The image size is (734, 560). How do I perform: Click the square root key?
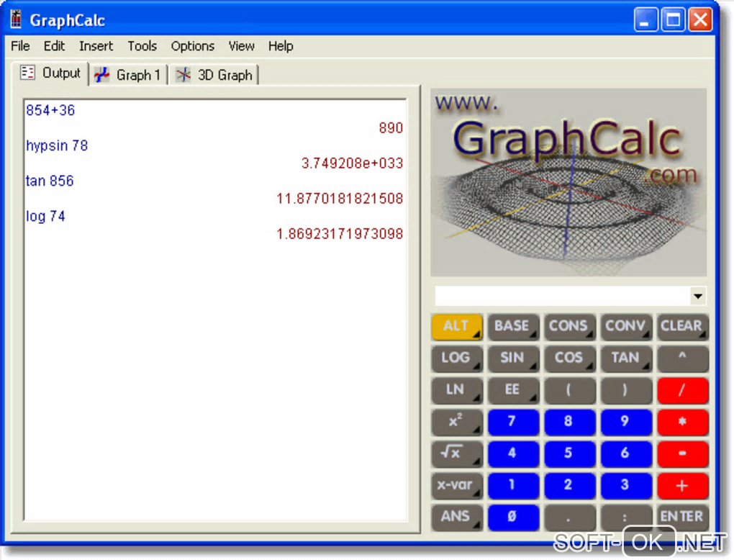(457, 453)
